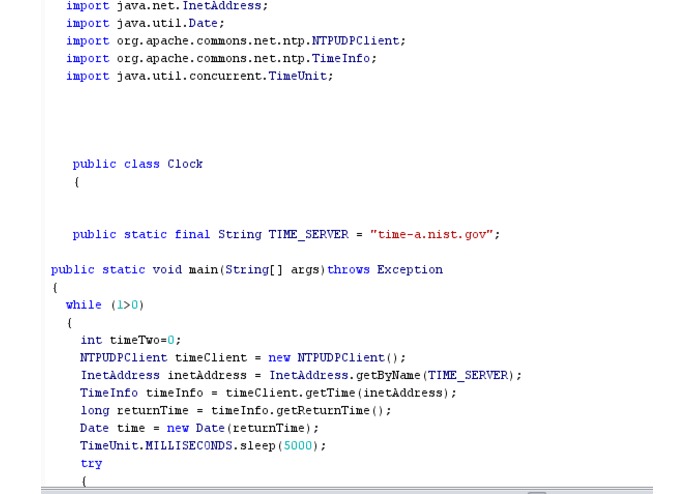The height and width of the screenshot is (494, 695).
Task: Place cursor on import ntp.TimeInfo line
Action: (x=221, y=58)
